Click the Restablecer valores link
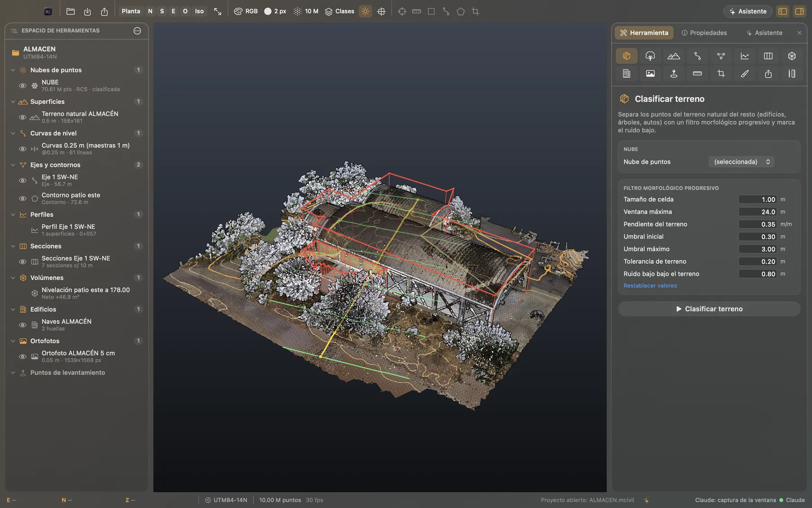The width and height of the screenshot is (812, 508). pos(650,286)
